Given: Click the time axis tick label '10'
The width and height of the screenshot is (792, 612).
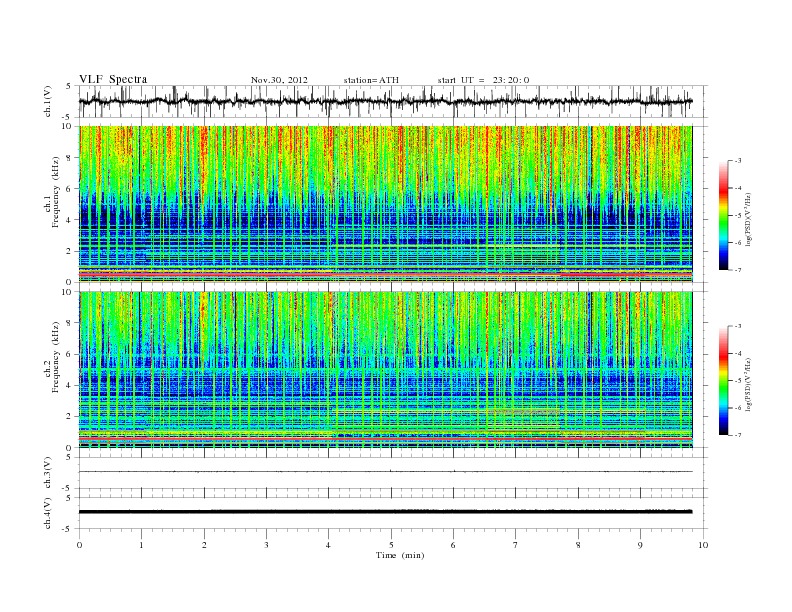Looking at the screenshot, I should pyautogui.click(x=703, y=545).
